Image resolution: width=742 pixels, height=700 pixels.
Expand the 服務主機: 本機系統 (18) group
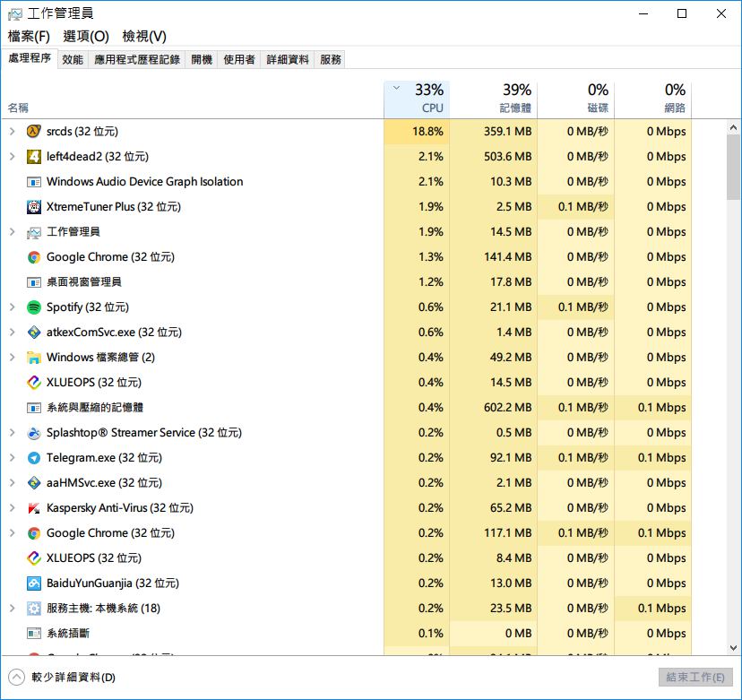13,609
